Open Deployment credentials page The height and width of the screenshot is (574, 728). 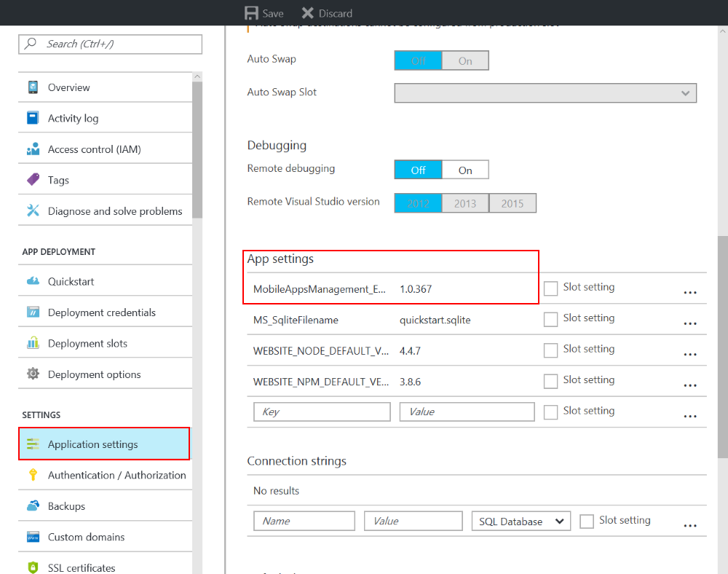102,312
